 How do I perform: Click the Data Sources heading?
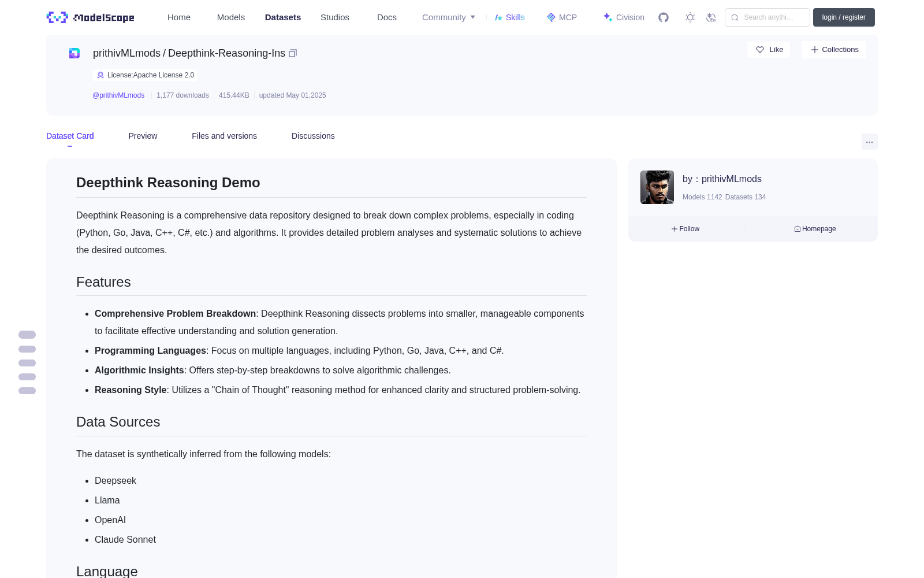(118, 422)
